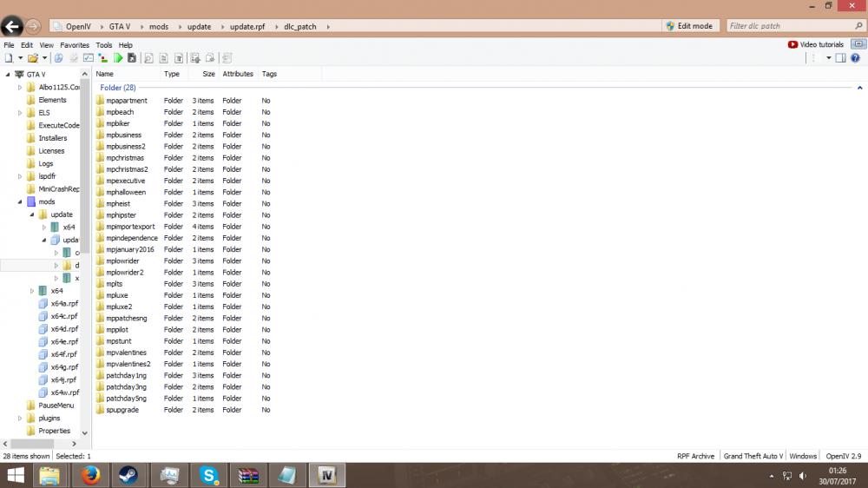The image size is (868, 488).
Task: Click the back arrow navigation button
Action: click(x=11, y=26)
